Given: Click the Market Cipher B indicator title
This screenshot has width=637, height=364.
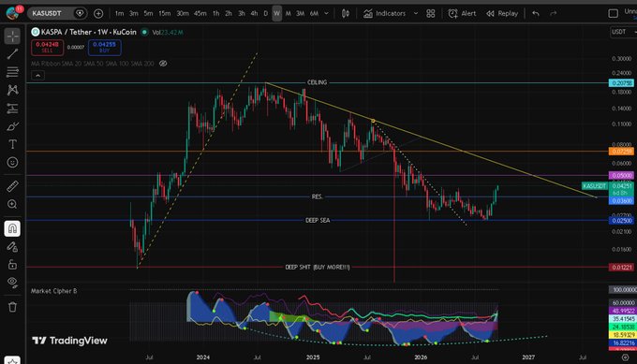Looking at the screenshot, I should pyautogui.click(x=53, y=291).
